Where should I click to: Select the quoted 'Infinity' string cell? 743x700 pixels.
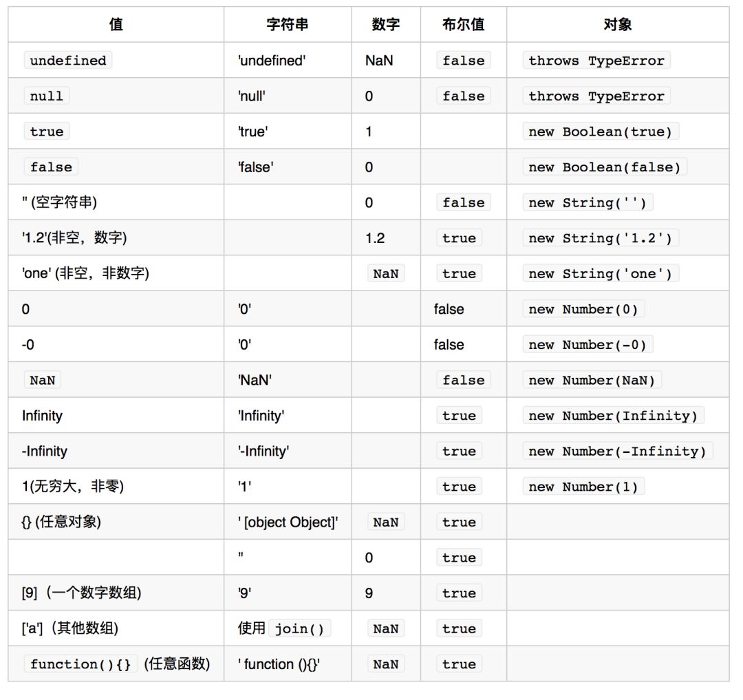tap(261, 416)
